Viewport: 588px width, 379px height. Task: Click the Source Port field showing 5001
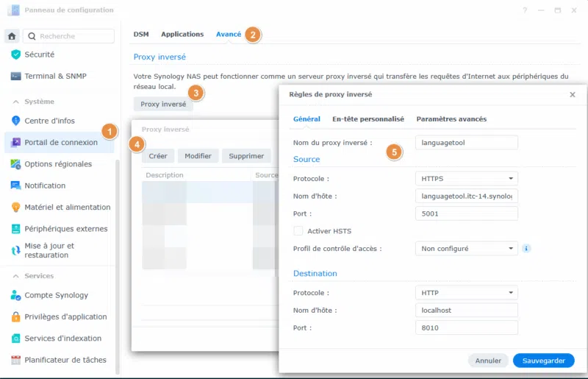click(467, 213)
